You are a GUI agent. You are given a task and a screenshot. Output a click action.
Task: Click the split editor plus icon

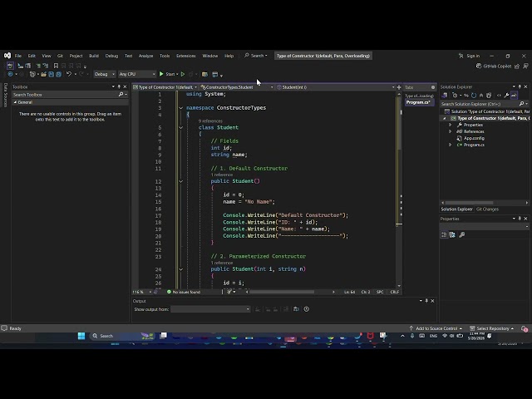(399, 87)
